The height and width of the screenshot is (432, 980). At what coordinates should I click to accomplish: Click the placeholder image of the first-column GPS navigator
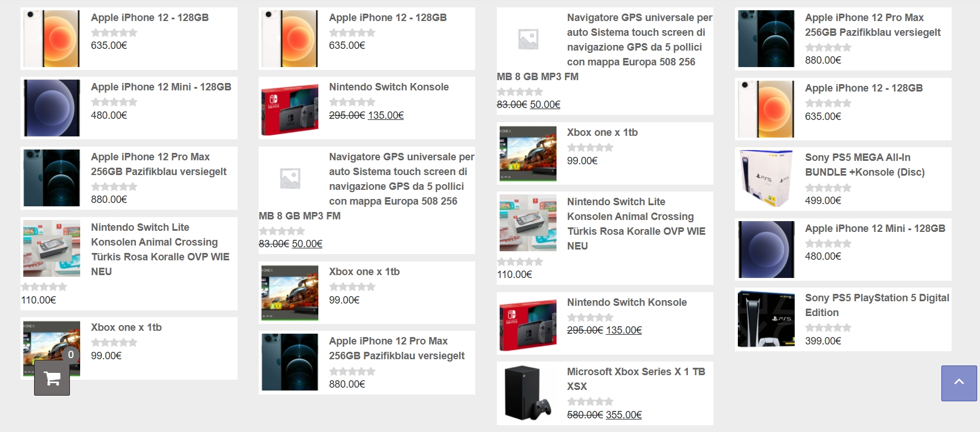point(290,178)
